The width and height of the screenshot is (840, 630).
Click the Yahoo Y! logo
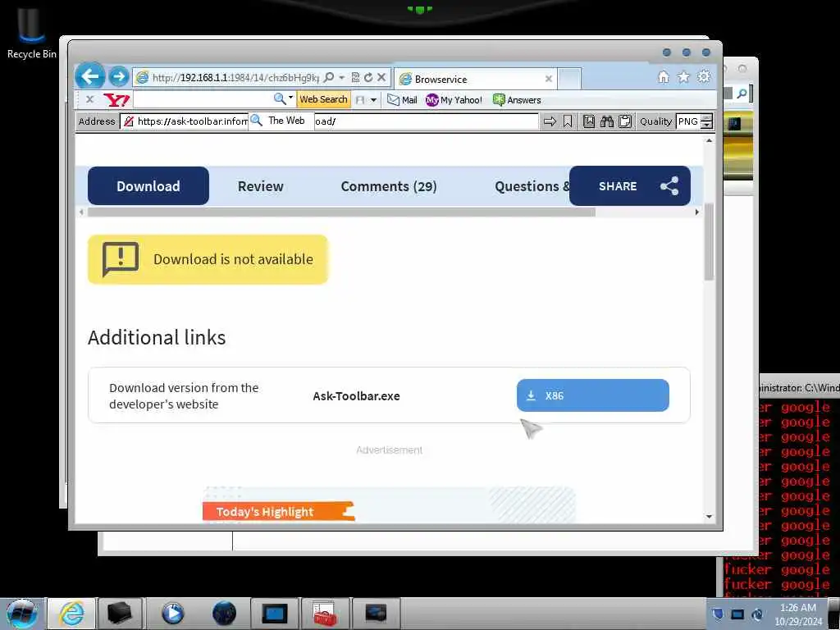click(116, 99)
